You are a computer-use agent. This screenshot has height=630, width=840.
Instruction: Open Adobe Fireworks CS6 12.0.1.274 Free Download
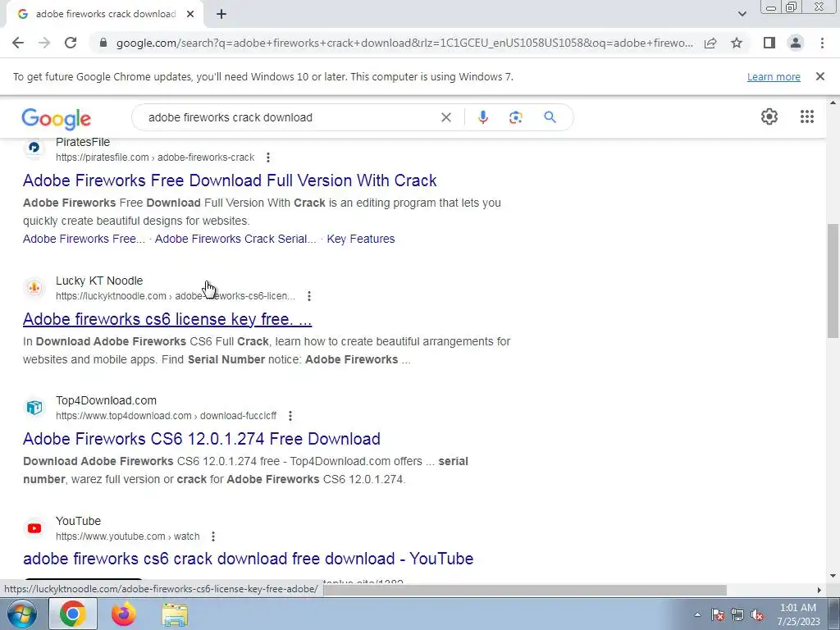(x=202, y=439)
